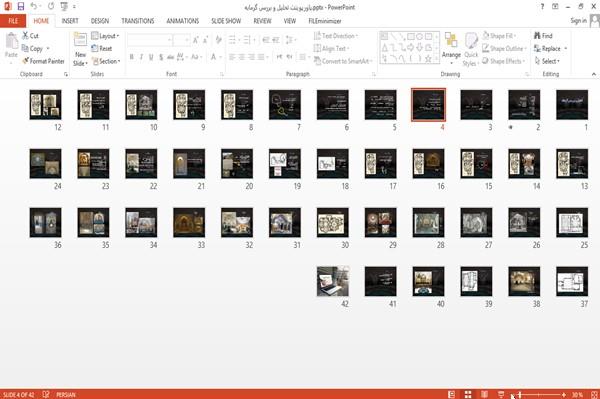
Task: Click the Save icon in title bar
Action: [x=21, y=7]
